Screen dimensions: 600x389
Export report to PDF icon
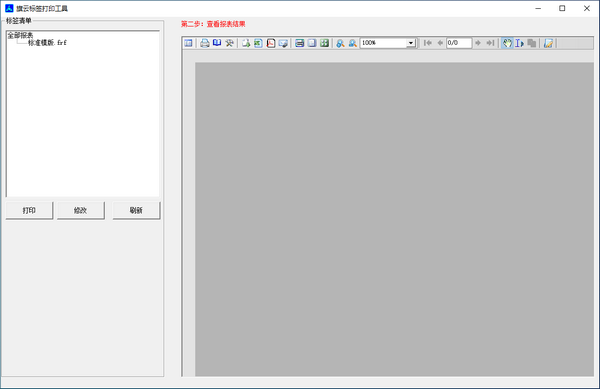[x=271, y=43]
